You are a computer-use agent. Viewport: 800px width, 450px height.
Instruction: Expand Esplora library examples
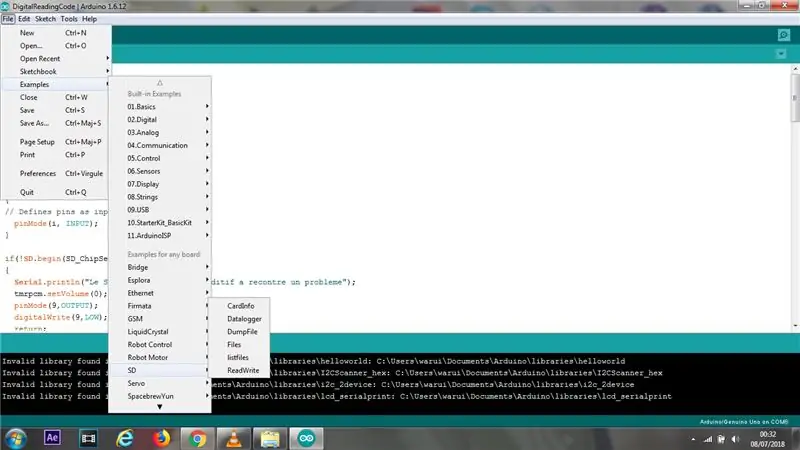click(160, 280)
